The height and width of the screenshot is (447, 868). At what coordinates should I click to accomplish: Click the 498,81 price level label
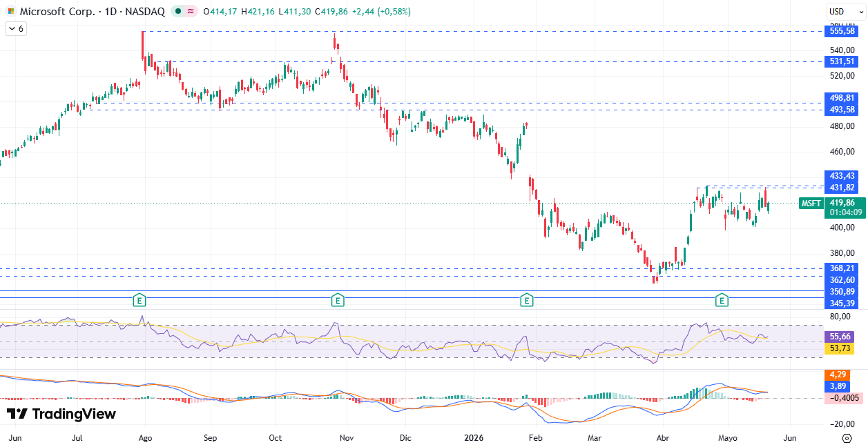pyautogui.click(x=842, y=99)
